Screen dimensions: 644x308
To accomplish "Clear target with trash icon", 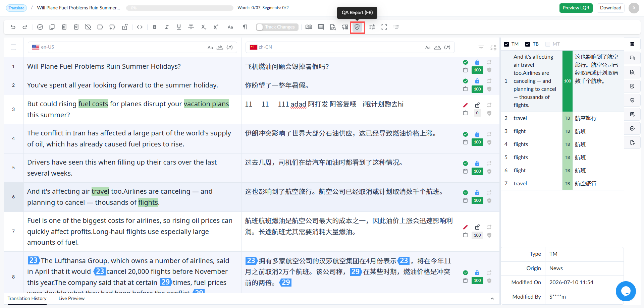I will point(64,27).
